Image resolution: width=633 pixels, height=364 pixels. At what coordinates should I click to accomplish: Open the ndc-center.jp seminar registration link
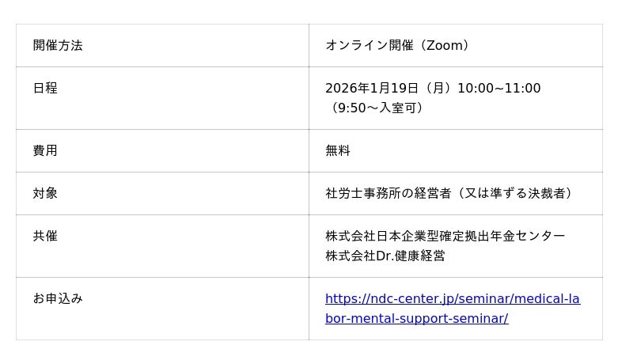452,299
